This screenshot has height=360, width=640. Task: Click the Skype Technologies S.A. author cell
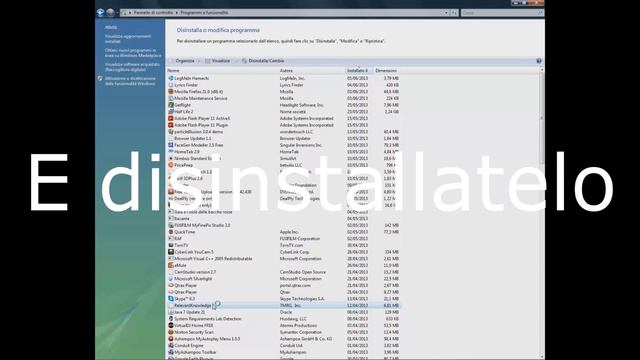coord(302,299)
